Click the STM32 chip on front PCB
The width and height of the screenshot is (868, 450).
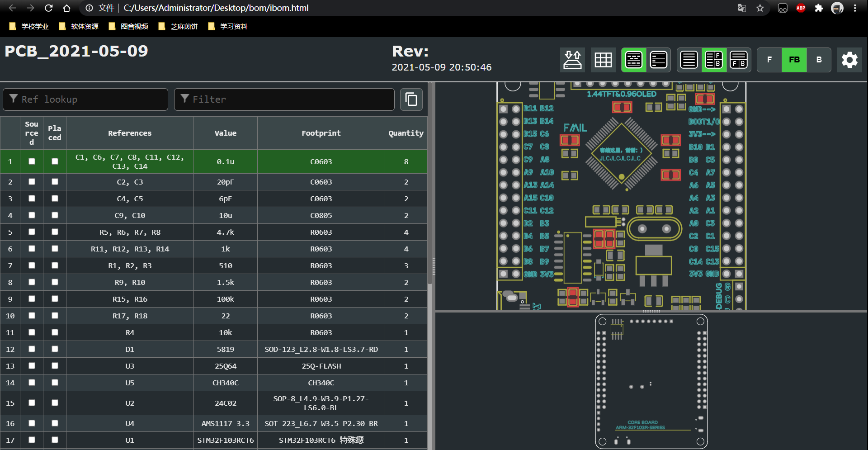[621, 154]
